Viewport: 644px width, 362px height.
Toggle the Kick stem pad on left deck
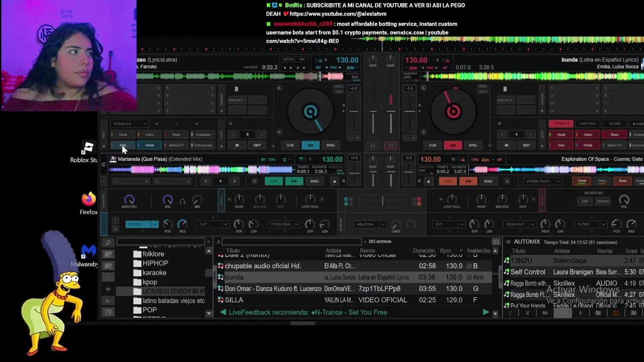(x=123, y=145)
